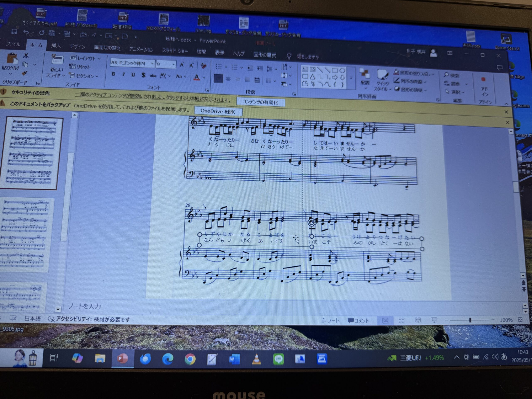
Task: Open font color dropdown arrow
Action: [204, 78]
